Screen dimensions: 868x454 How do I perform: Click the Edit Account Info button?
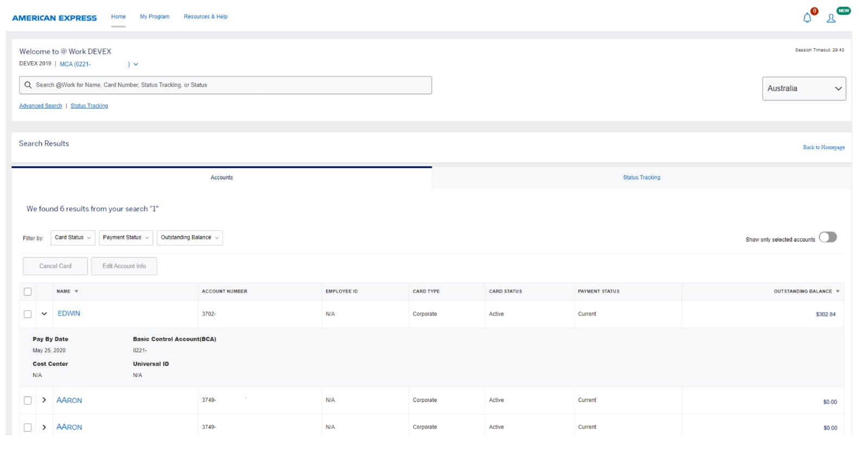124,267
